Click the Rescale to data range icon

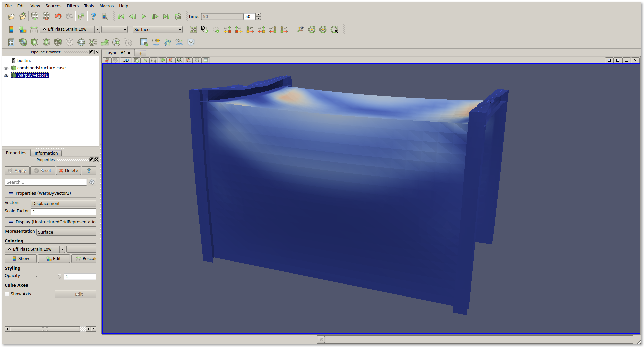pyautogui.click(x=34, y=29)
